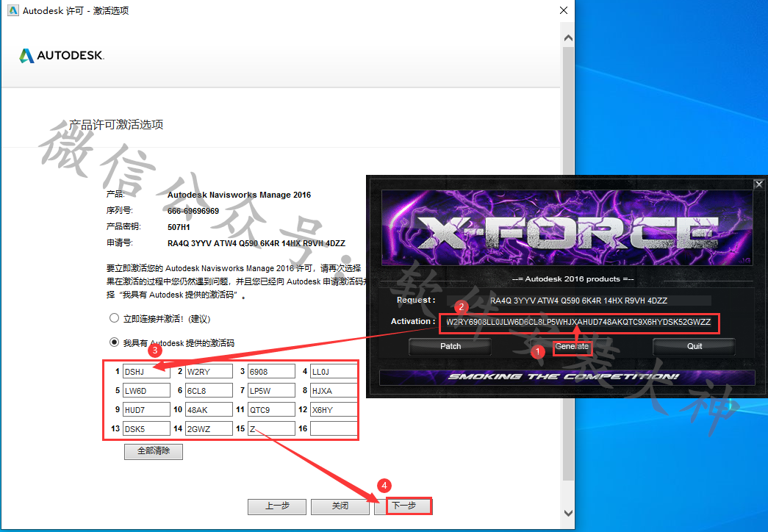Click the 'Activation :' label in X-Force
This screenshot has height=532, width=768.
[x=413, y=321]
